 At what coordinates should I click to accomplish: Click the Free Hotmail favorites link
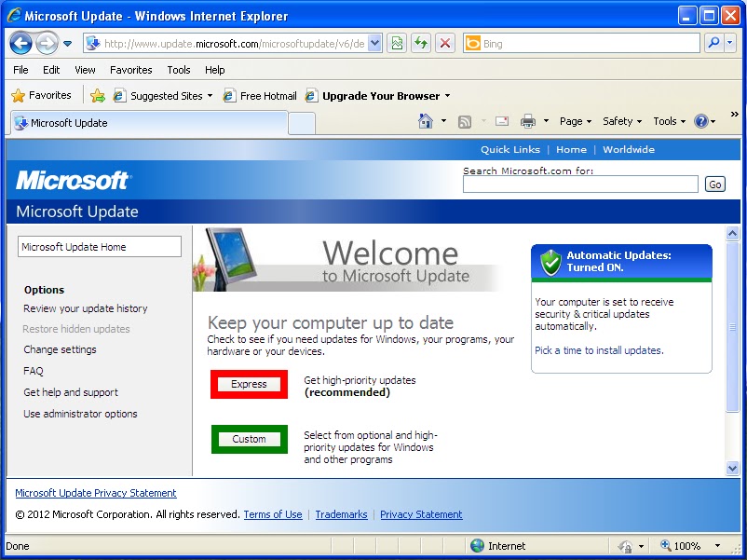pyautogui.click(x=260, y=96)
